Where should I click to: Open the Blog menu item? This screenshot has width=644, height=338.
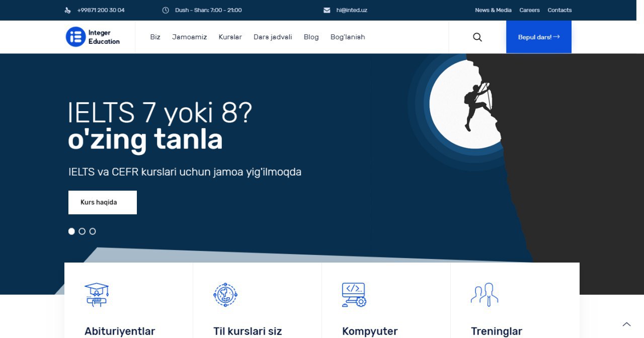pos(311,37)
